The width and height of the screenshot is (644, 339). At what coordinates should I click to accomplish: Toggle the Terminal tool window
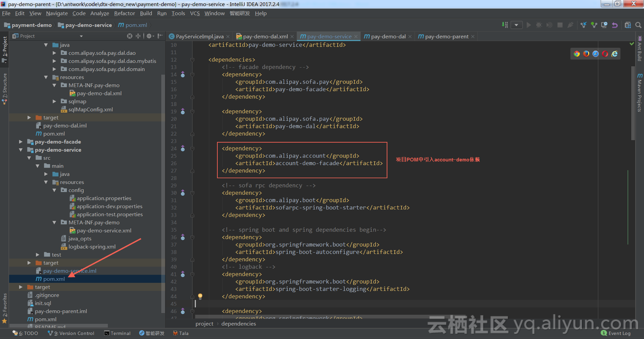[x=118, y=333]
